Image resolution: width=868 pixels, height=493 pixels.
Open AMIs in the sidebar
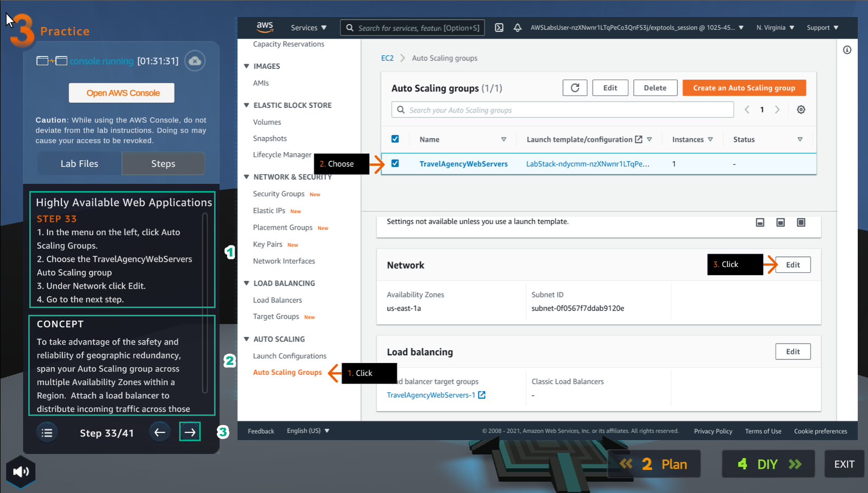pyautogui.click(x=261, y=83)
